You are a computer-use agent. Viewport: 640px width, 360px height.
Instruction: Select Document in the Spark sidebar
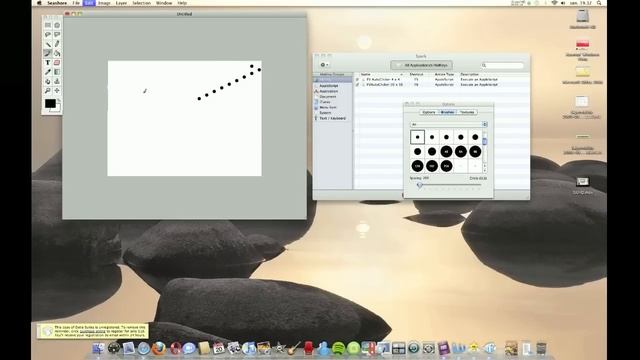tap(328, 97)
